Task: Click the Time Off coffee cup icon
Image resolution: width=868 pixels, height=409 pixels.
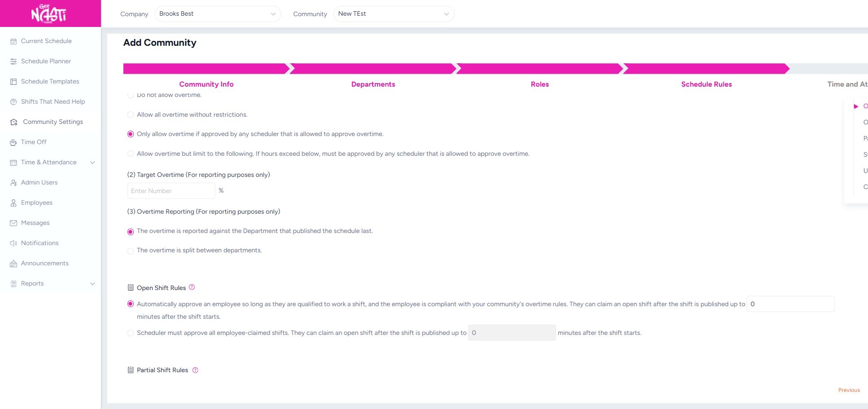Action: pyautogui.click(x=13, y=142)
